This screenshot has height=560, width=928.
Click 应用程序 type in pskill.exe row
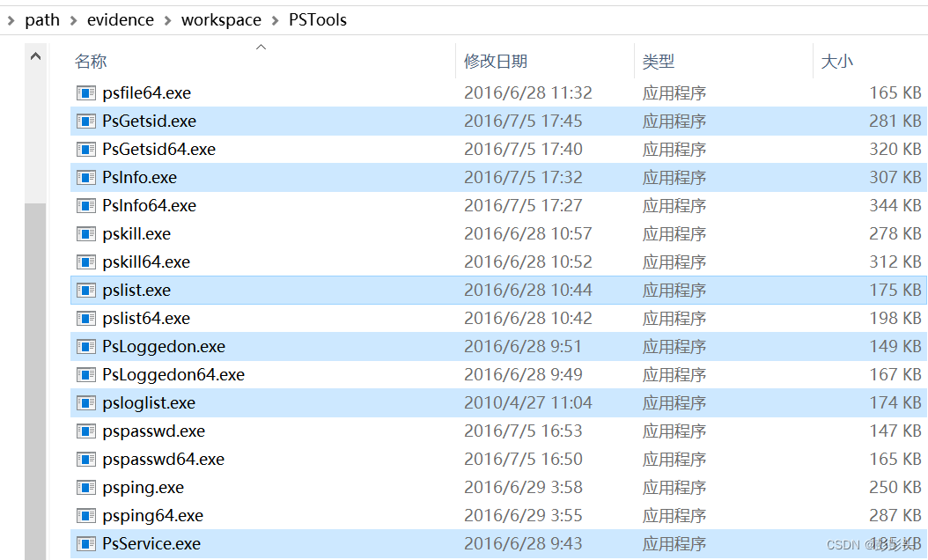coord(674,234)
